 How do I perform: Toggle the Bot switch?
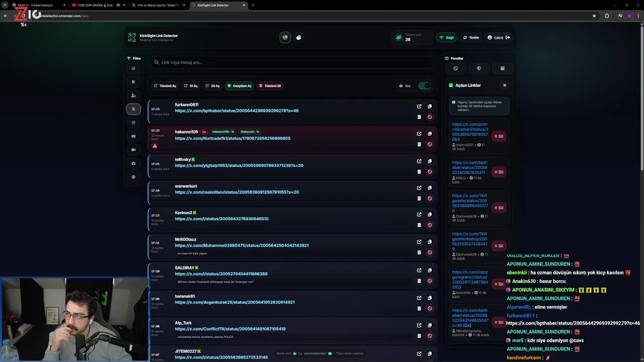coord(424,85)
